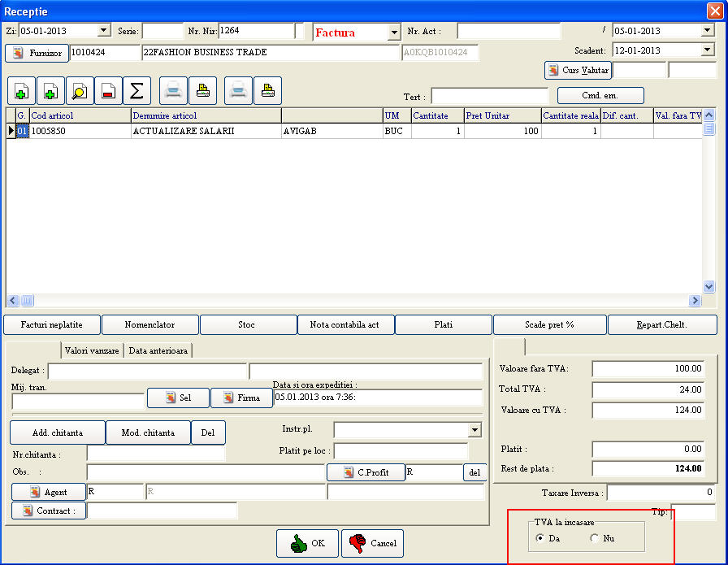The height and width of the screenshot is (565, 728).
Task: Click the Facturi neplatite button
Action: coord(52,324)
